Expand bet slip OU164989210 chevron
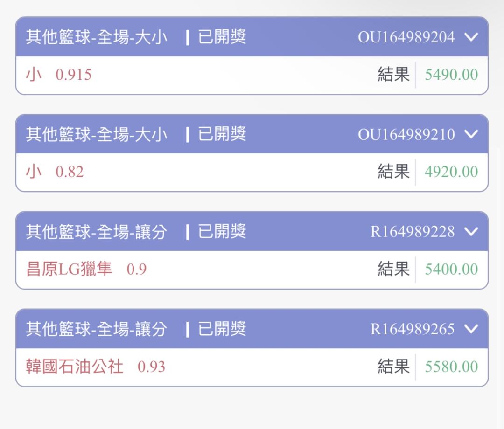 [x=471, y=134]
